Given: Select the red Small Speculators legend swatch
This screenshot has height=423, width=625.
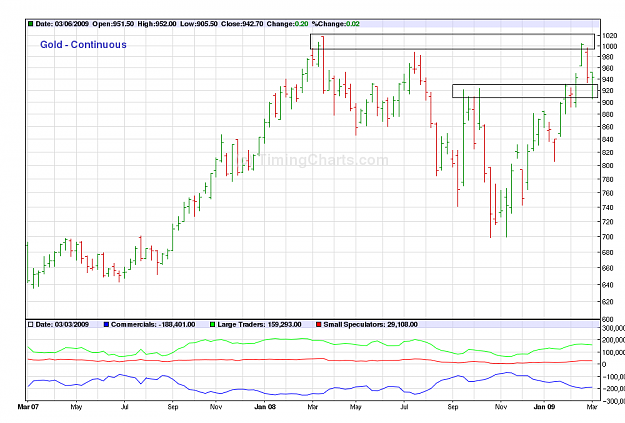Looking at the screenshot, I should click(x=318, y=325).
